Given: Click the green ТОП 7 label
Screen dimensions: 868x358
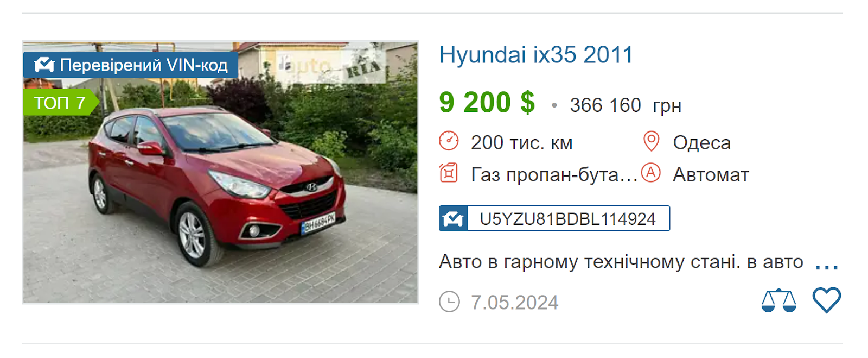Looking at the screenshot, I should pyautogui.click(x=60, y=102).
